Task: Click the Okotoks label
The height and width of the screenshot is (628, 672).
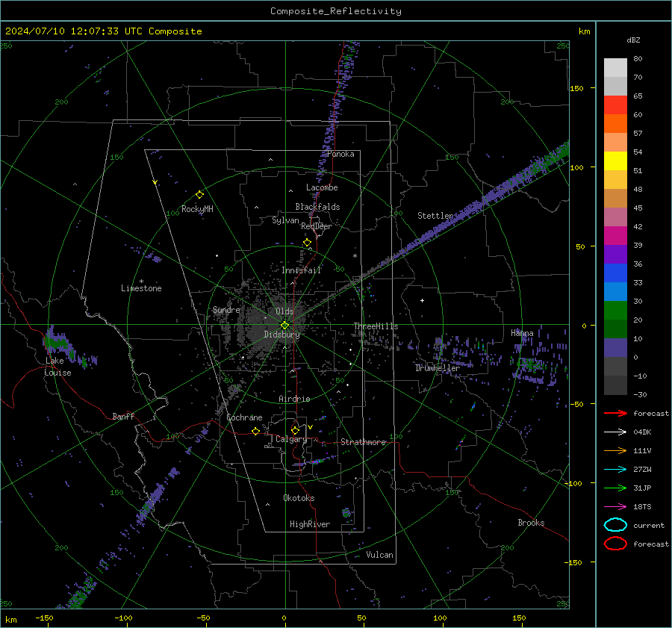Action: tap(299, 498)
